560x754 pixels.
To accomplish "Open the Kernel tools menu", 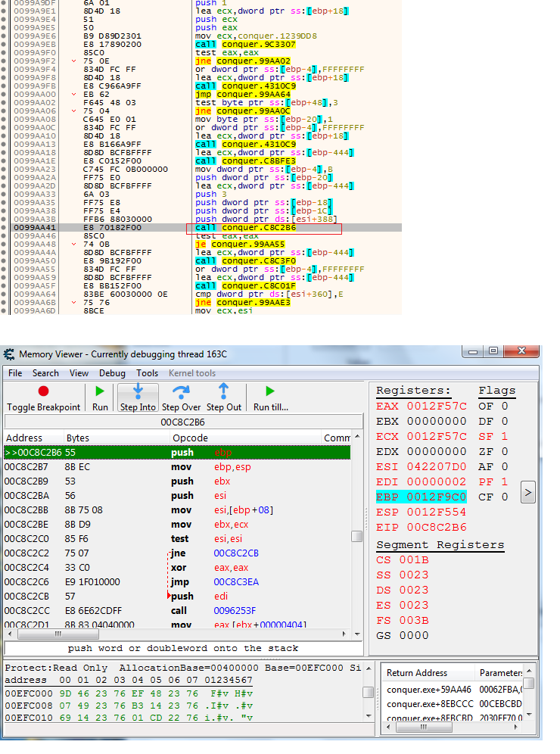I will pyautogui.click(x=192, y=373).
